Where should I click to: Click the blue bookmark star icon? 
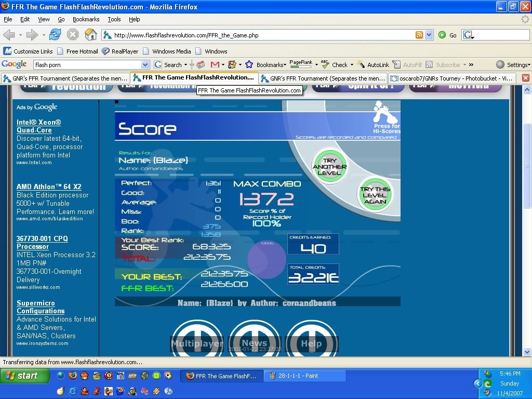coord(249,64)
